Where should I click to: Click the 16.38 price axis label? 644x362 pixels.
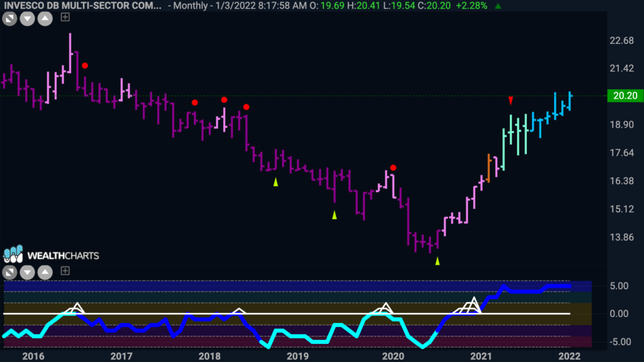[622, 181]
